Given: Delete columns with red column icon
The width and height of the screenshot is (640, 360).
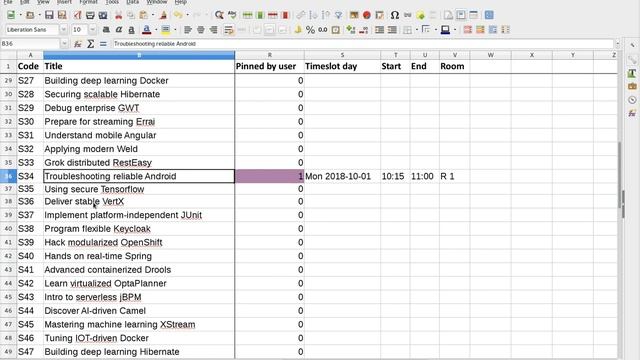Looking at the screenshot, I should pos(285,15).
